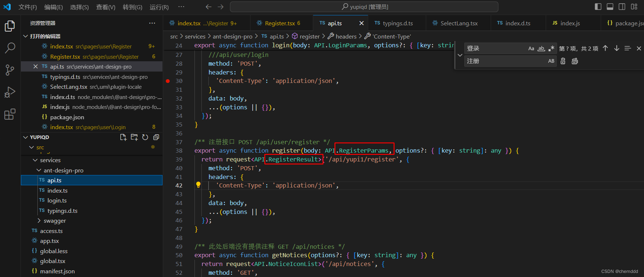The image size is (644, 277).
Task: Close the api.ts editor tab
Action: pos(361,23)
